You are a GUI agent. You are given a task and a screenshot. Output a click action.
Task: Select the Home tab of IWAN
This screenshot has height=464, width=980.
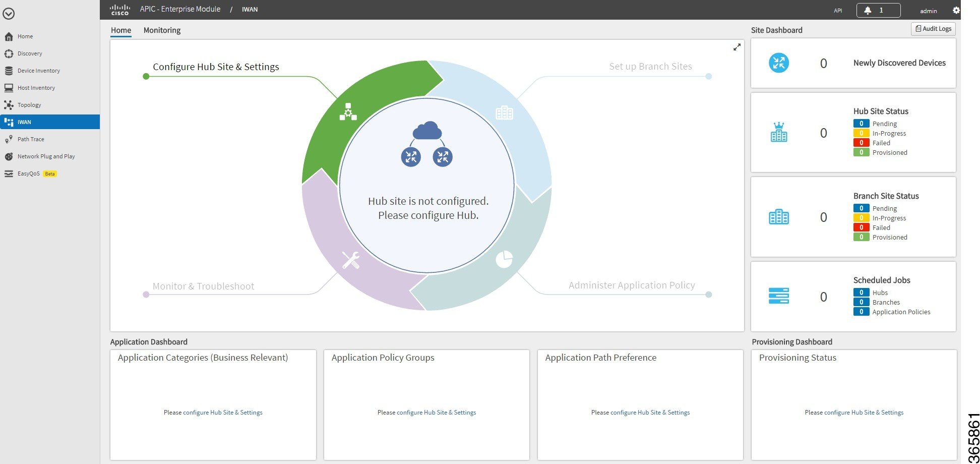[121, 30]
